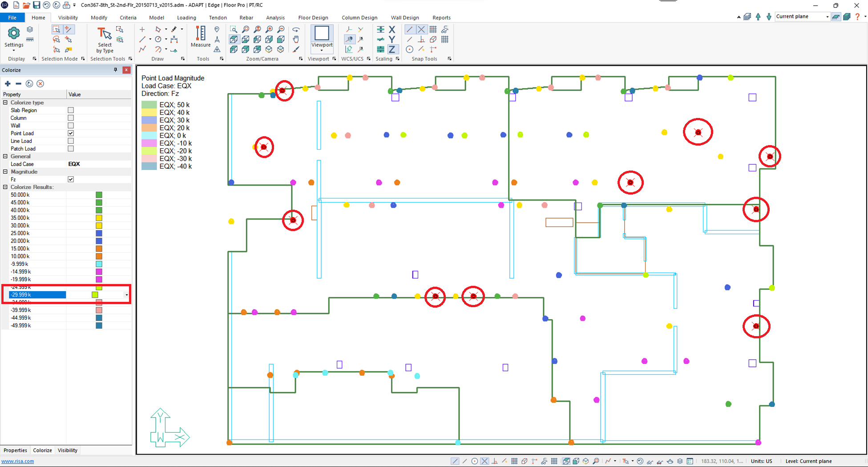Screen dimensions: 868x467
Task: Enable the Slab Region colorize checkbox
Action: tap(71, 110)
